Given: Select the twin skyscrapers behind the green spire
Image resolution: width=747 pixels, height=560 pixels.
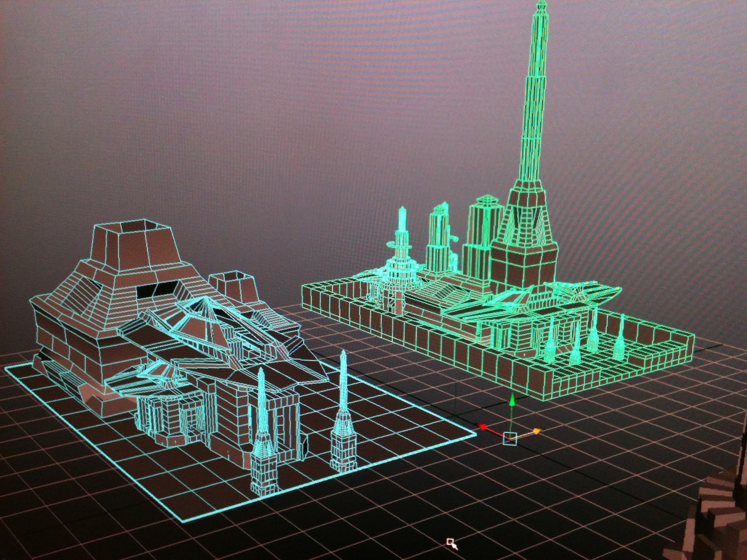Looking at the screenshot, I should 439,233.
